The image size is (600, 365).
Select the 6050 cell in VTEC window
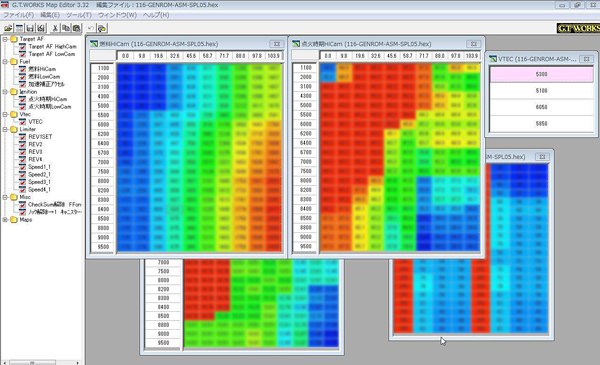tap(541, 107)
